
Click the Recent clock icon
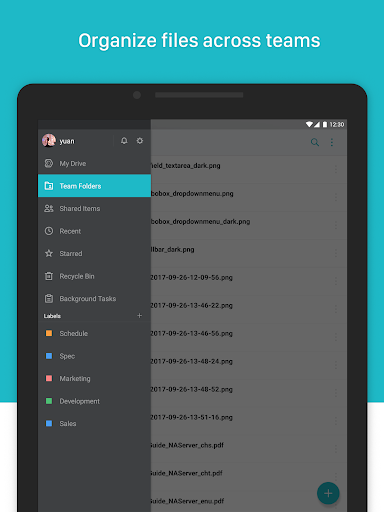49,231
